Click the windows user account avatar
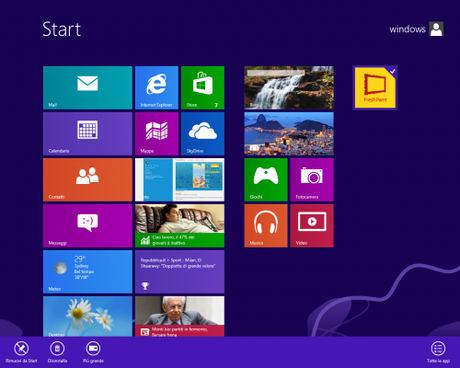Screen dimensions: 460x368 [x=436, y=29]
